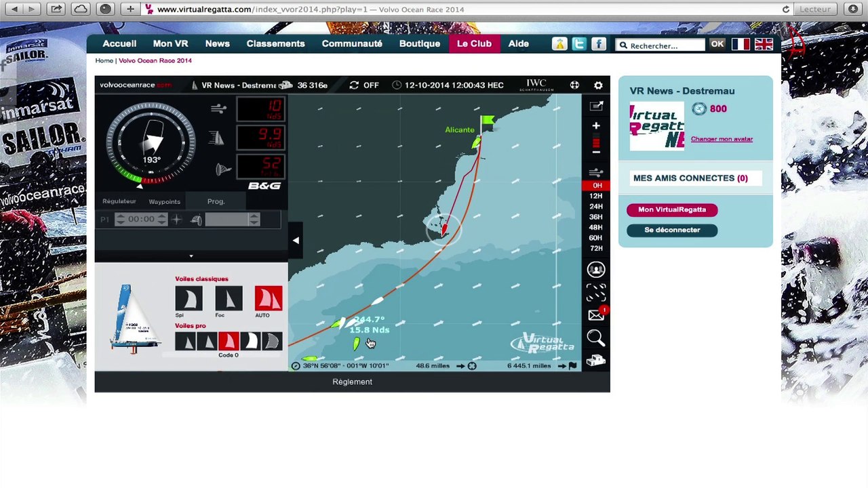Zoom in on the map
This screenshot has height=488, width=868.
(596, 126)
